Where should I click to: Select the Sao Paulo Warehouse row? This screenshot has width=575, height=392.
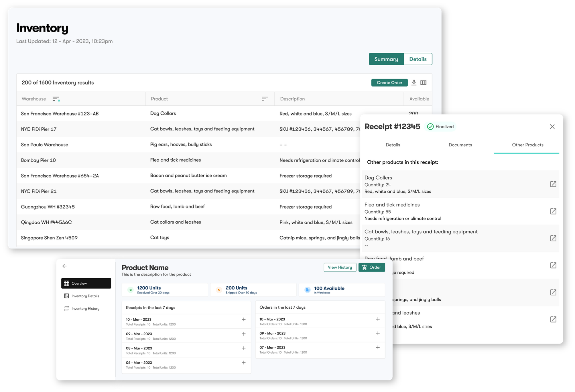tap(188, 145)
